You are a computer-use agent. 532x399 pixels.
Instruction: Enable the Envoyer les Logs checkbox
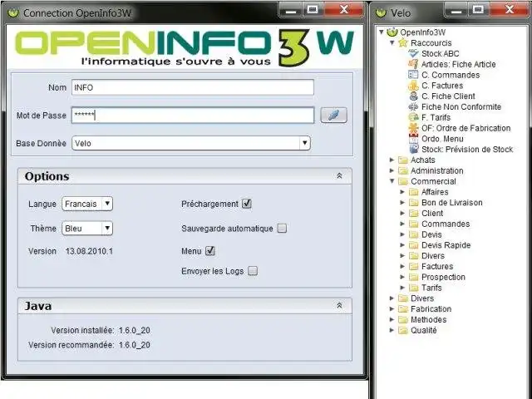253,271
